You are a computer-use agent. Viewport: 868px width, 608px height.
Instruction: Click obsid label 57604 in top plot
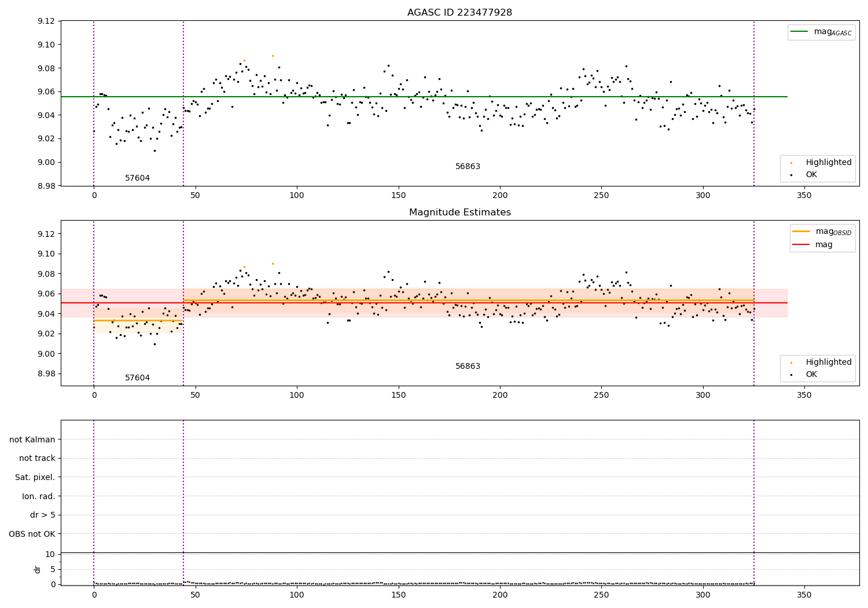coord(138,178)
